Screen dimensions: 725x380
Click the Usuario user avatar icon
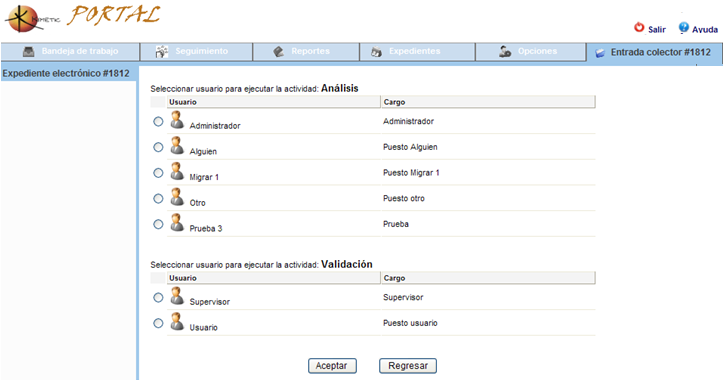pos(177,321)
